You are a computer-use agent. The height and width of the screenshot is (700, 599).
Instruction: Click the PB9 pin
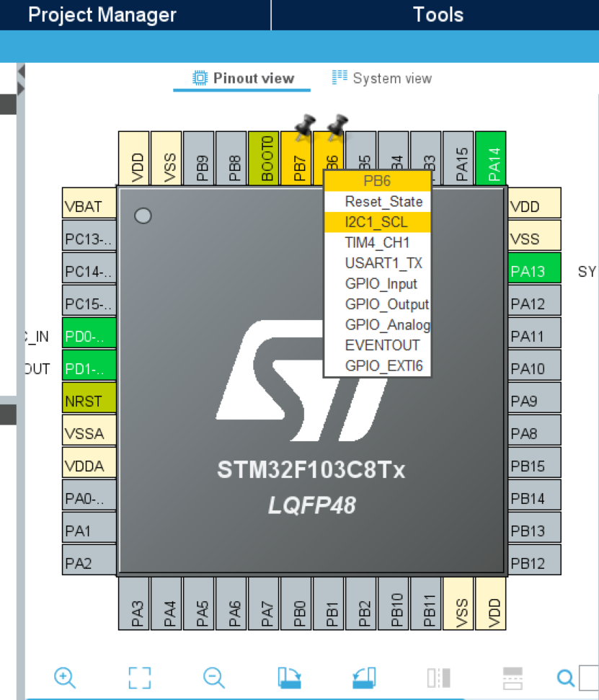pyautogui.click(x=199, y=159)
